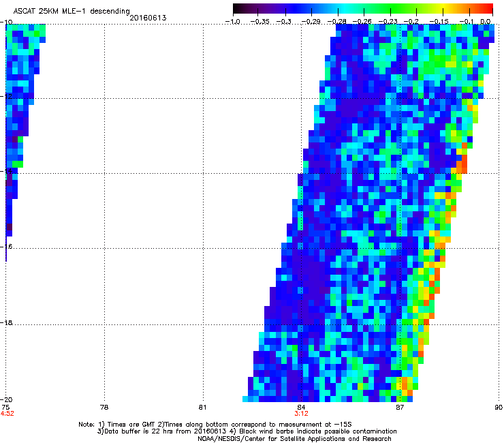This screenshot has width=504, height=443.
Task: Select the "-18" latitude axis label
Action: [6, 322]
